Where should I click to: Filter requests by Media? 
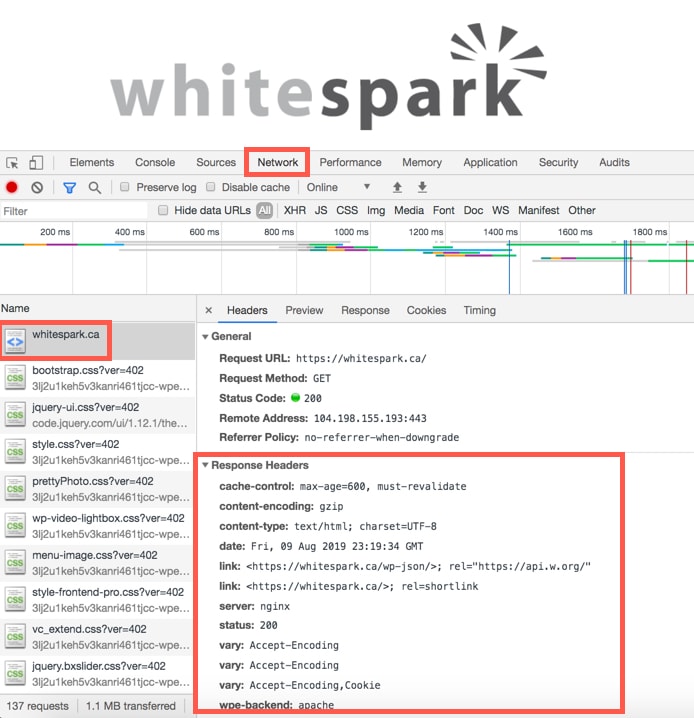coord(408,210)
